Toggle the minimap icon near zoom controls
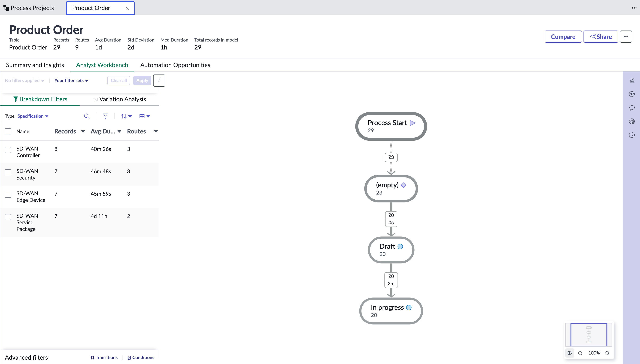Screen dimensions: 640x364 coord(570,353)
